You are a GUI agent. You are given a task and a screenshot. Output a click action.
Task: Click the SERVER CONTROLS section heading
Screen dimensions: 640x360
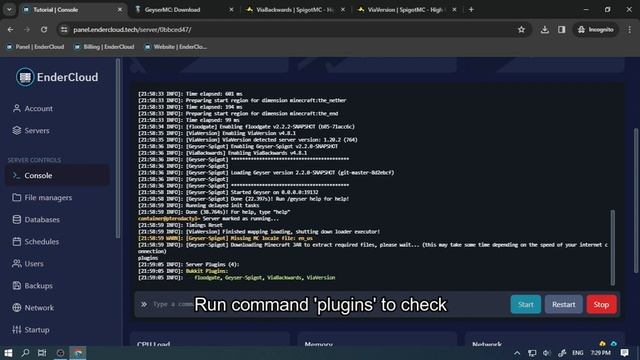click(x=34, y=160)
